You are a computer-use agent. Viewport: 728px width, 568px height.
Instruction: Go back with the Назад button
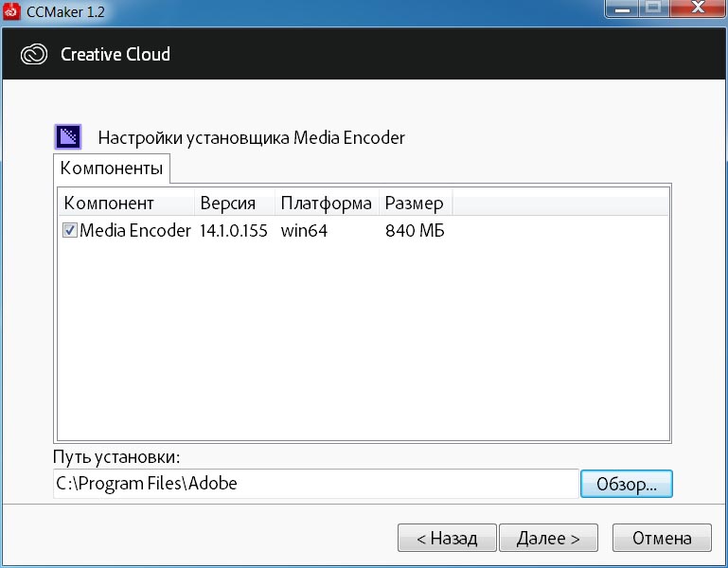click(x=446, y=538)
